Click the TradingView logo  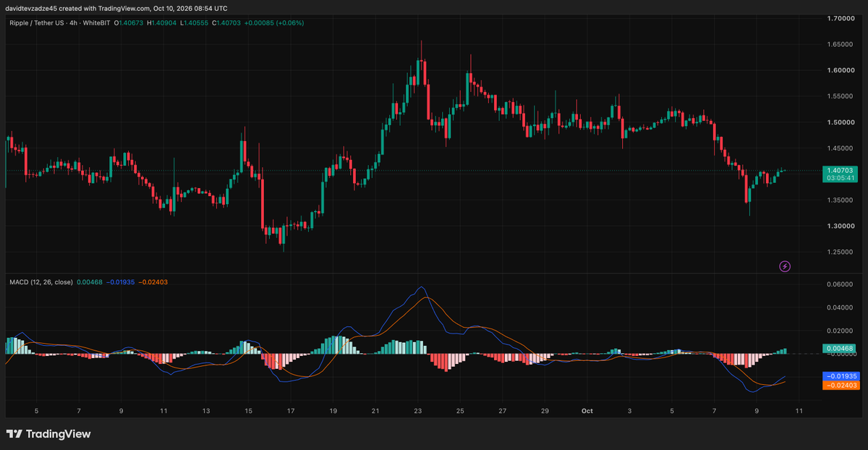click(48, 434)
